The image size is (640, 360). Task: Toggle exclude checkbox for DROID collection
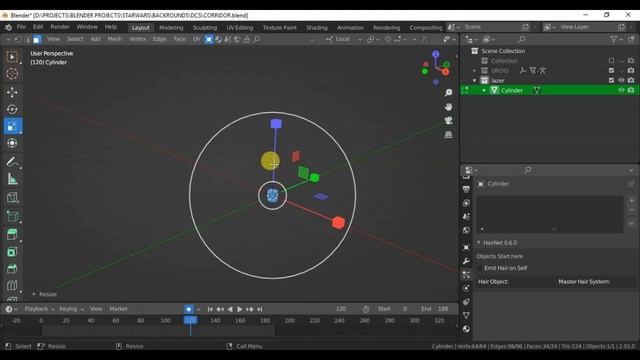[x=611, y=71]
